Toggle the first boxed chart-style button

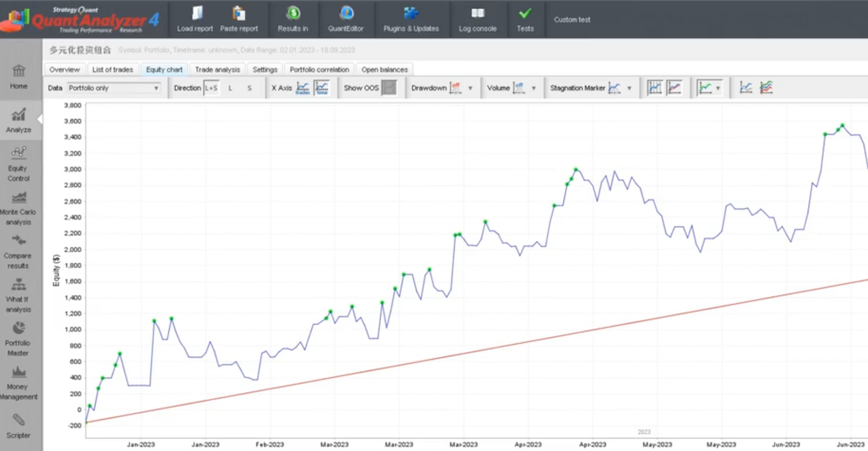[x=655, y=88]
